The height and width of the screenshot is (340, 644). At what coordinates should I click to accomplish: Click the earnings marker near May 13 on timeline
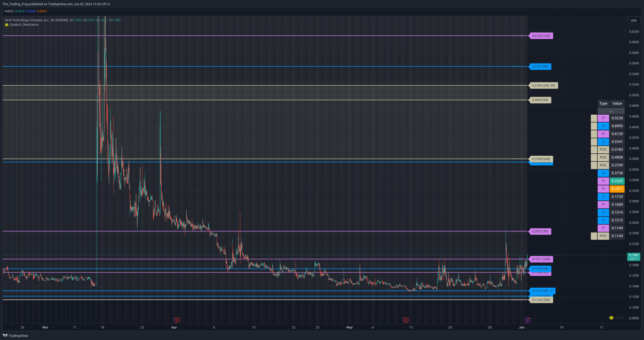point(406,320)
